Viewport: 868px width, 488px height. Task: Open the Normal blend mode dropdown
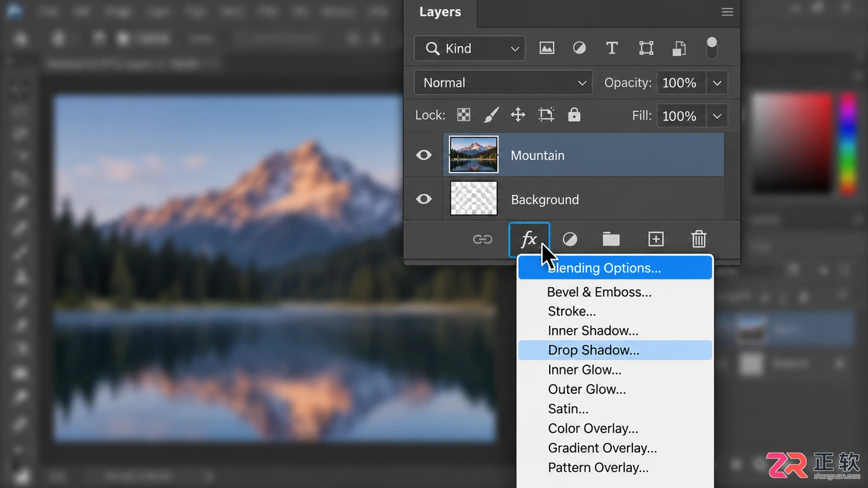[503, 83]
